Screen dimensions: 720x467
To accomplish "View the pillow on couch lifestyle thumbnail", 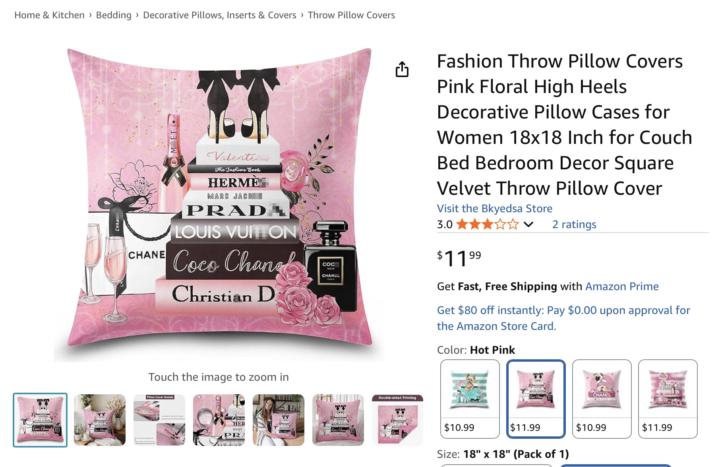I will (x=100, y=420).
